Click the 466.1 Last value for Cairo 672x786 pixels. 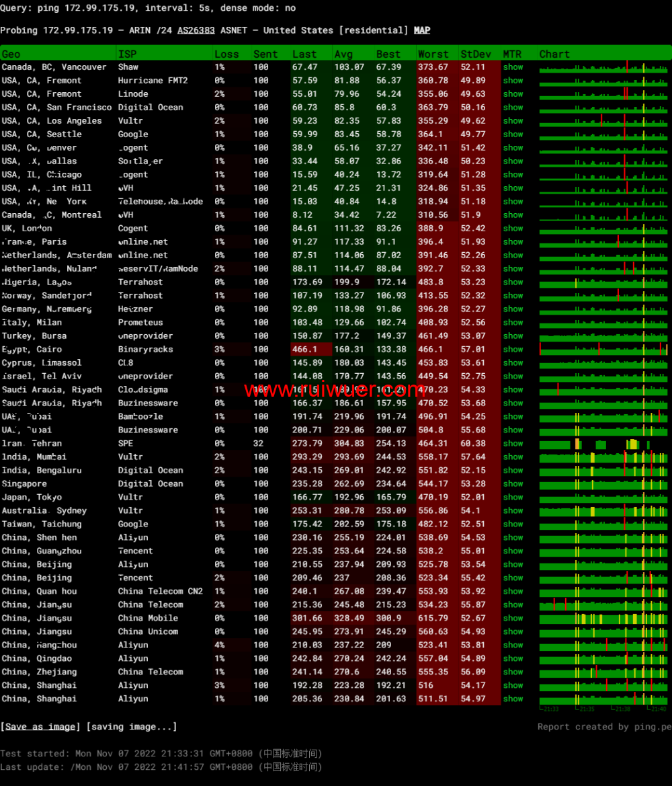305,350
